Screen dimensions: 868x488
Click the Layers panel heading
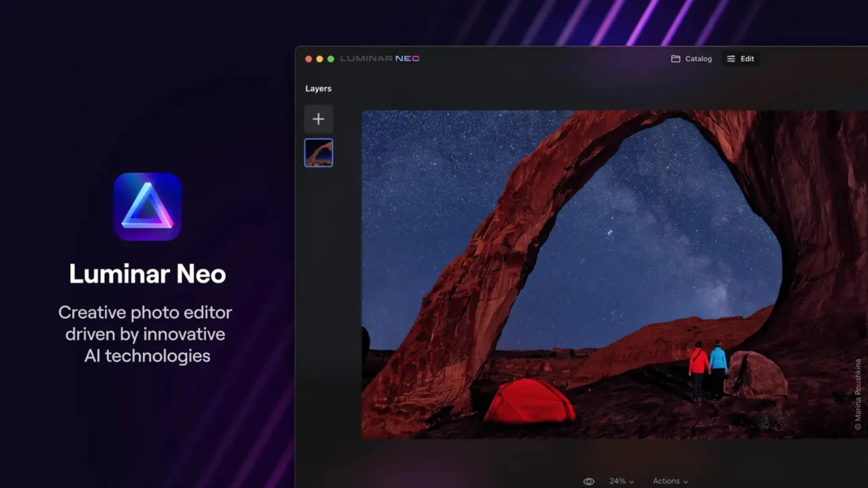click(x=318, y=89)
